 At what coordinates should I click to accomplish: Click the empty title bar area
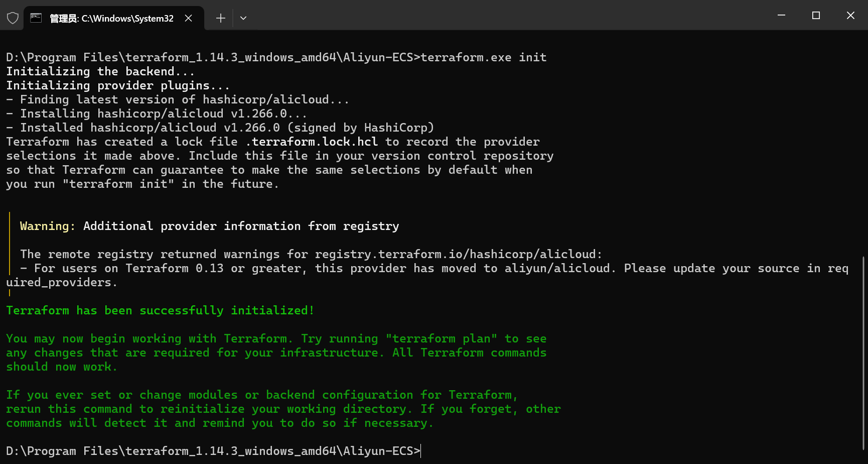tap(502, 16)
